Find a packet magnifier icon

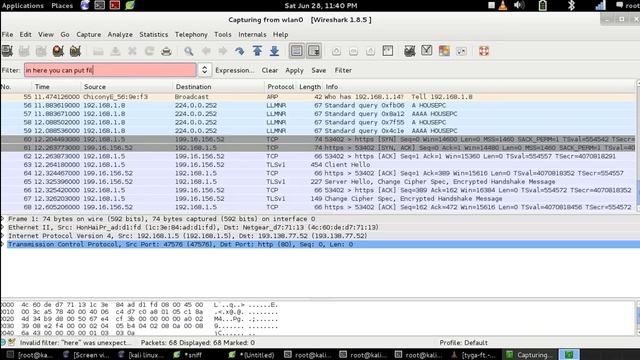189,51
